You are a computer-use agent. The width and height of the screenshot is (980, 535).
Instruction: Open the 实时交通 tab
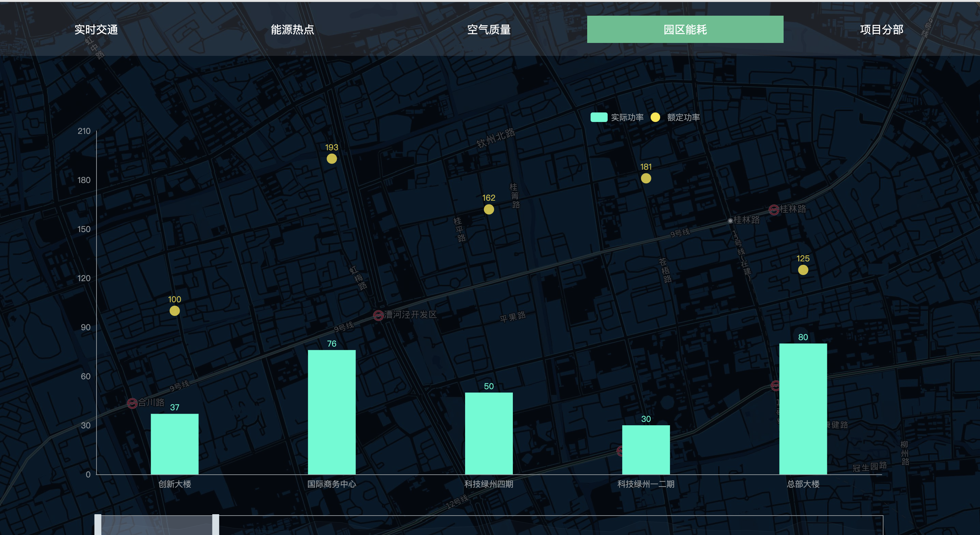96,29
